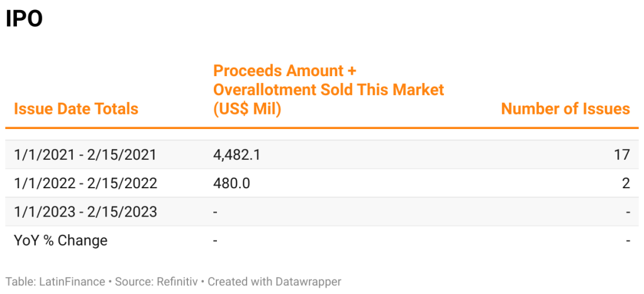This screenshot has height=294, width=644.
Task: Click the 17 issues count cell
Action: click(x=621, y=154)
